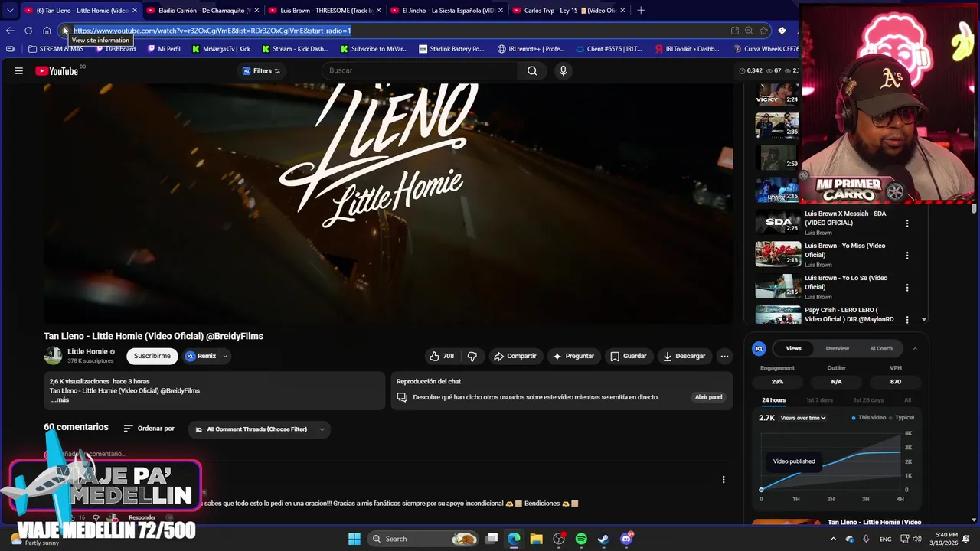Open Steam from the taskbar

pyautogui.click(x=603, y=539)
